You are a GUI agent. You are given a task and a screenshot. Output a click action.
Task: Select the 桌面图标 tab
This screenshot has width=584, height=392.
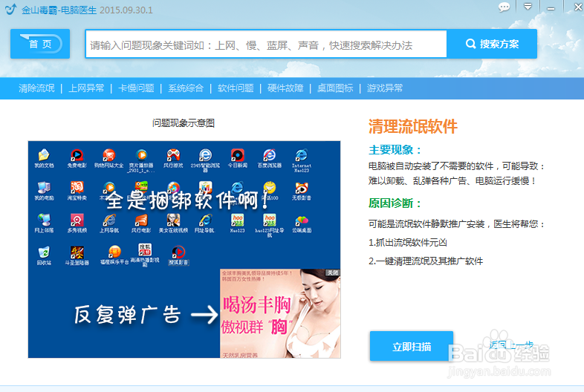pyautogui.click(x=335, y=88)
